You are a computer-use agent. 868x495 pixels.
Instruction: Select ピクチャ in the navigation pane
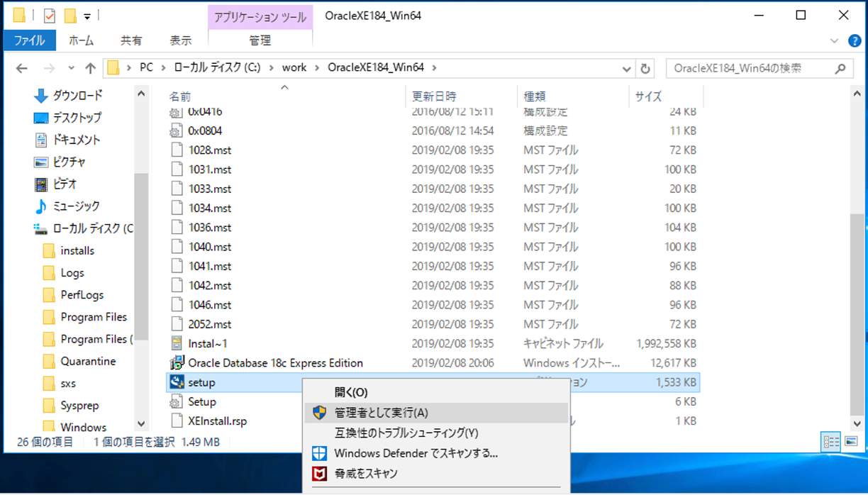(69, 162)
